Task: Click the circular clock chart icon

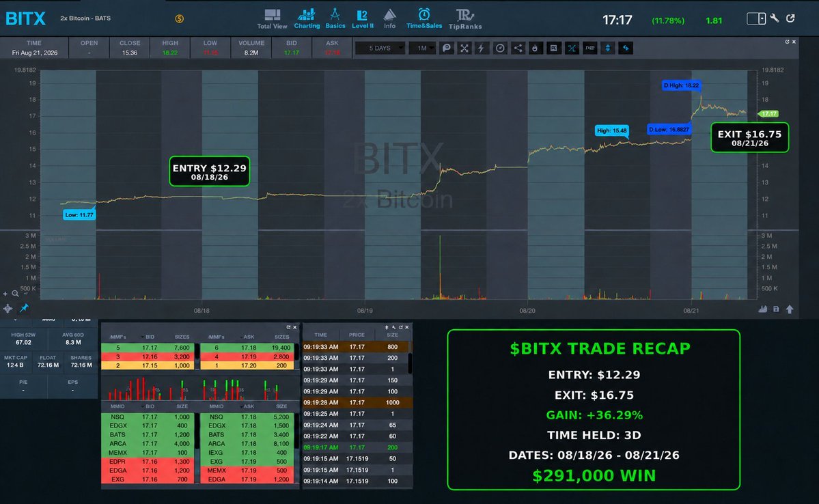Action: [x=500, y=48]
